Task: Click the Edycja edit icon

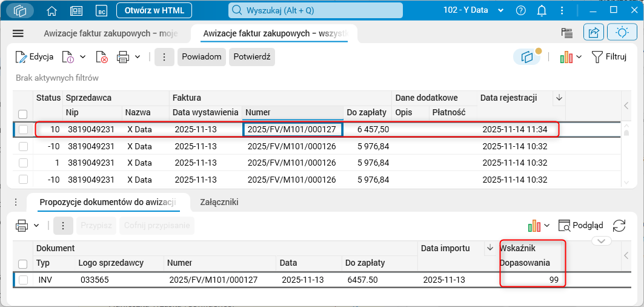Action: (22, 57)
